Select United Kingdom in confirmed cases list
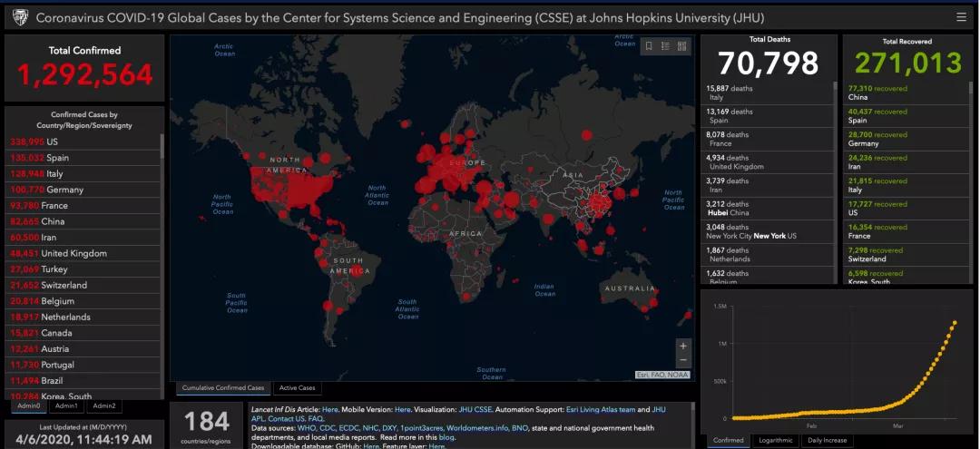980x449 pixels. click(x=82, y=254)
